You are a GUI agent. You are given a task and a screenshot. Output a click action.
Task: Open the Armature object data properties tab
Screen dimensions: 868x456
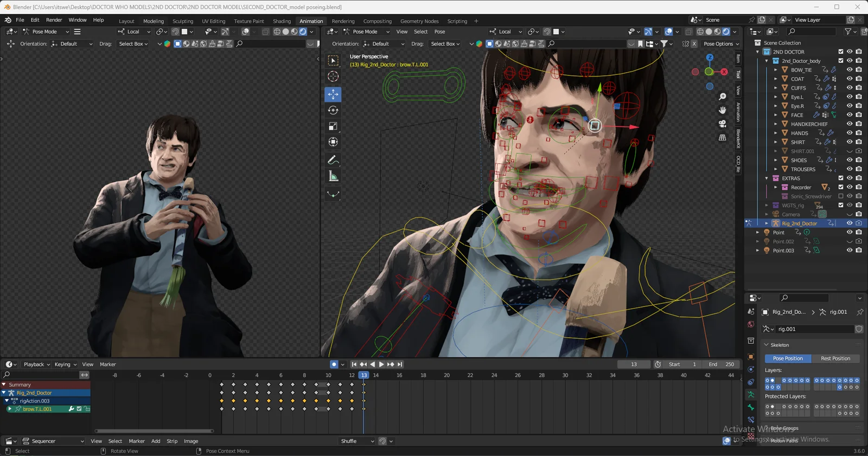tap(751, 395)
